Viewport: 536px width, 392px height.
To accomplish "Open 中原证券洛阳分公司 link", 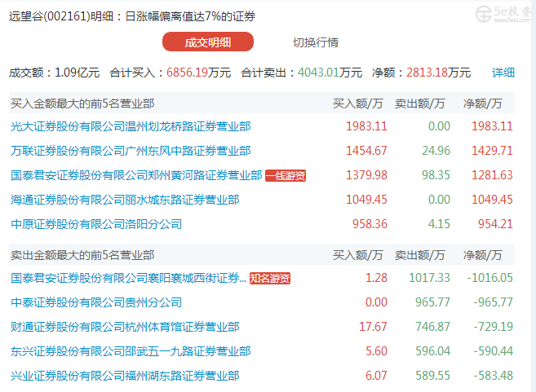I will [x=96, y=224].
